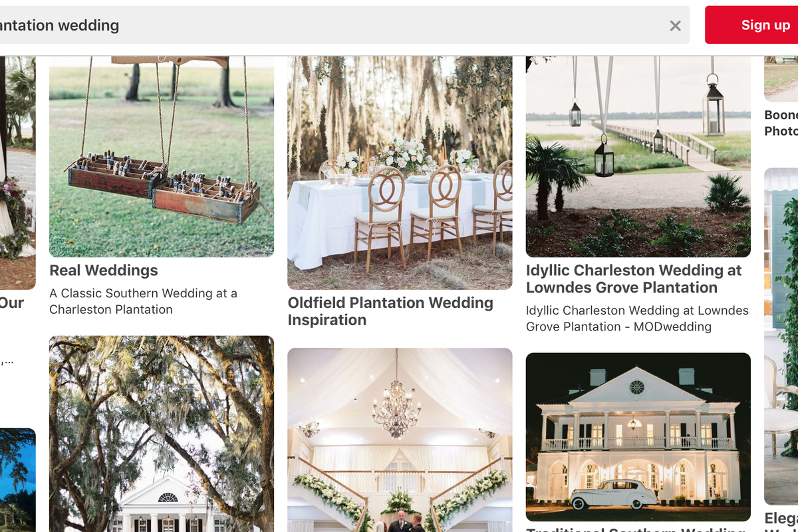Open partially visible green ivy door pin
This screenshot has width=798, height=532.
(781, 336)
